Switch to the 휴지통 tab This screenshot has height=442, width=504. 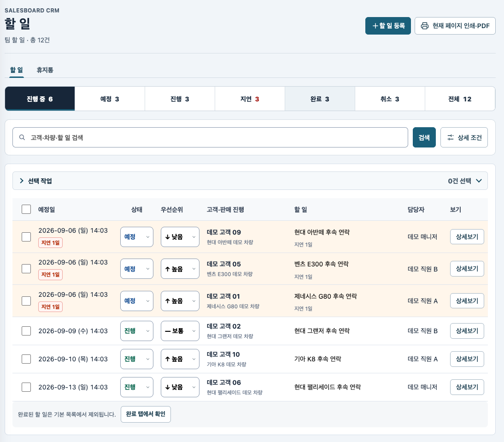coord(45,70)
